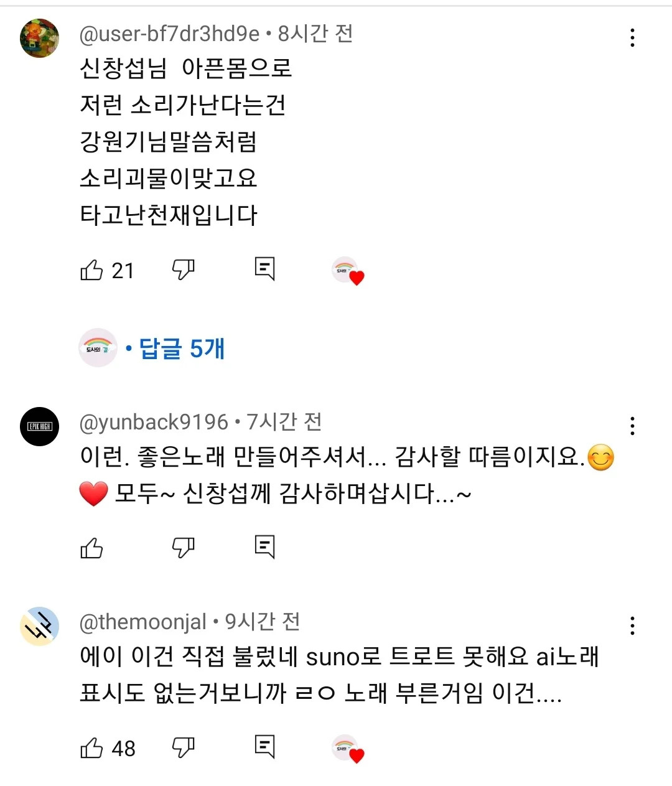Dislike the @yunback9196 comment
The image size is (672, 786).
(x=183, y=548)
